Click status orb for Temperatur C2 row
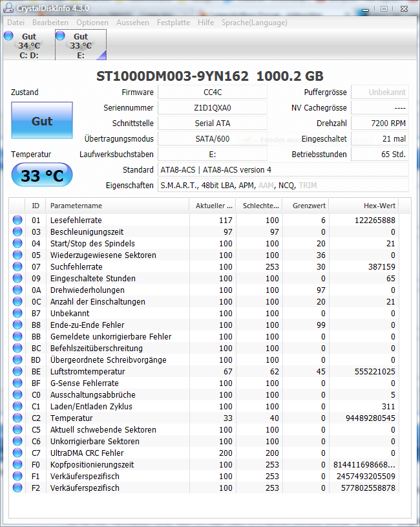This screenshot has height=527, width=420. [17, 418]
